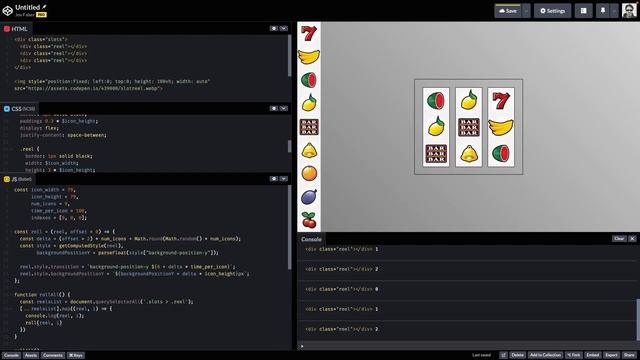Click the third slot machine reel
Screen dimensions: 640x360
[501, 127]
